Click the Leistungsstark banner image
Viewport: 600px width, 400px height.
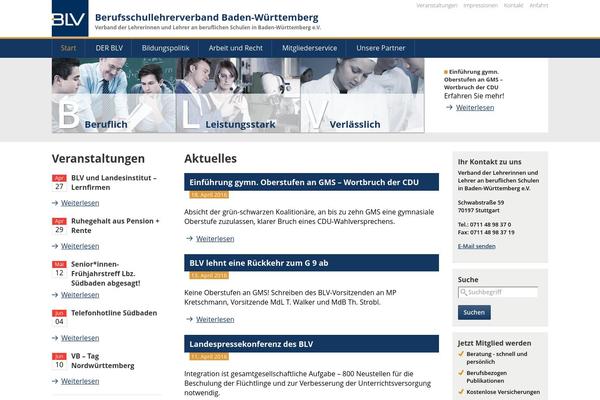pyautogui.click(x=238, y=95)
